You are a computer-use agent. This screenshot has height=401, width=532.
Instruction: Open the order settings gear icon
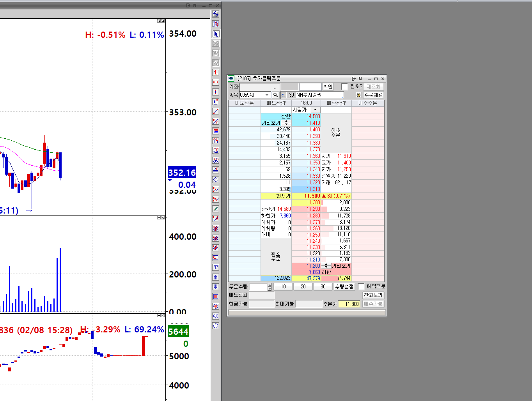pyautogui.click(x=358, y=95)
